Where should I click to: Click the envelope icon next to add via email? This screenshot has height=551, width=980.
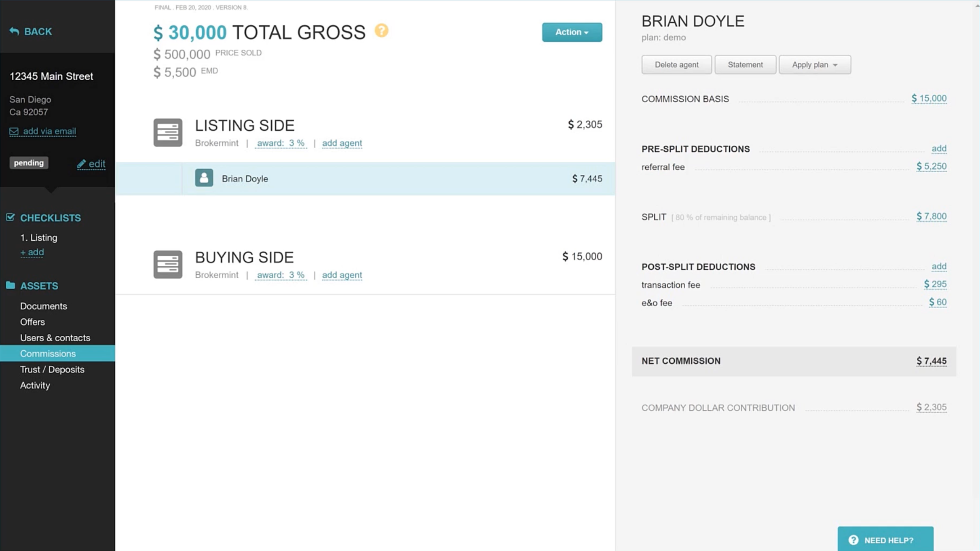tap(14, 131)
